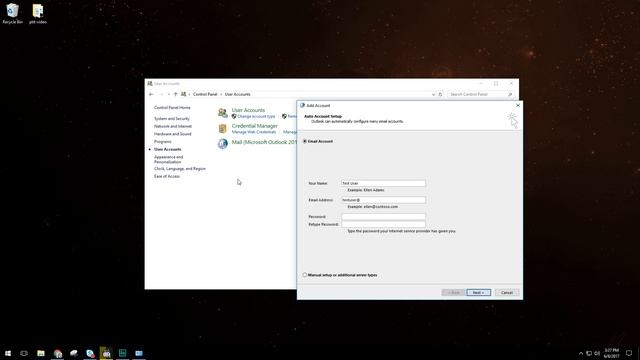Open Hardware and Sound category
This screenshot has height=360, width=640.
(172, 134)
